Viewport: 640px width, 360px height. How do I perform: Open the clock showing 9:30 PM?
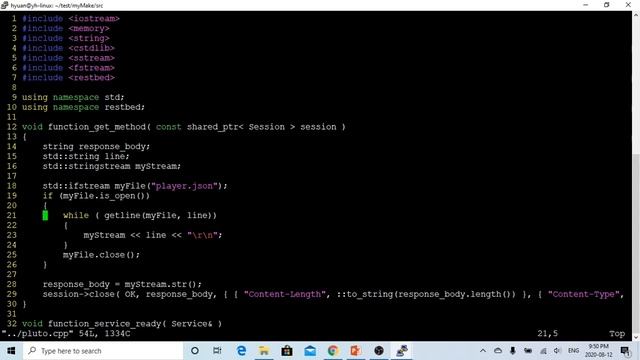(598, 351)
